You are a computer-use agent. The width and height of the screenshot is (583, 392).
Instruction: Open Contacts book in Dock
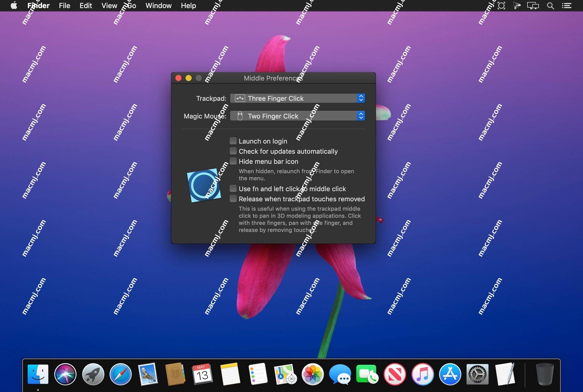pyautogui.click(x=175, y=374)
